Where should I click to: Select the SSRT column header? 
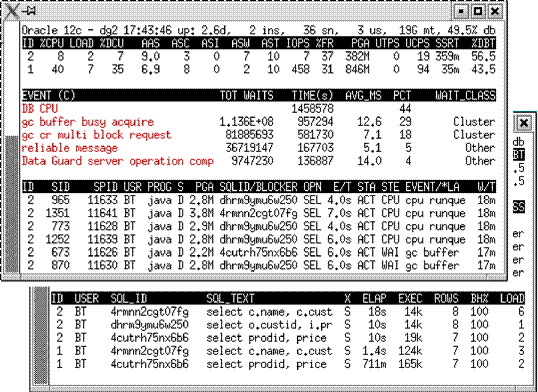[x=447, y=43]
